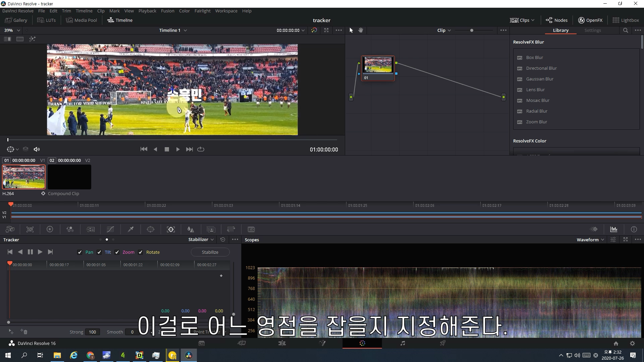Disable Zoom tracking checkbox

coord(117,252)
